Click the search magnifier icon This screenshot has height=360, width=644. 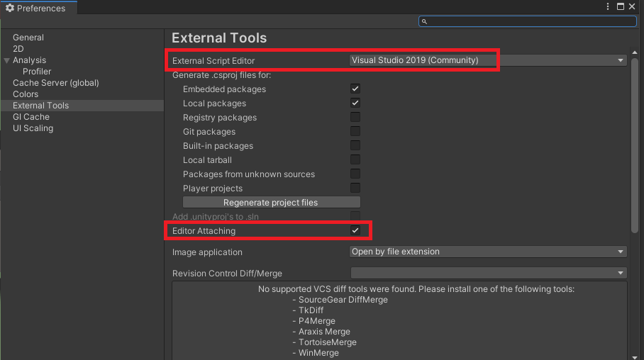click(x=424, y=21)
